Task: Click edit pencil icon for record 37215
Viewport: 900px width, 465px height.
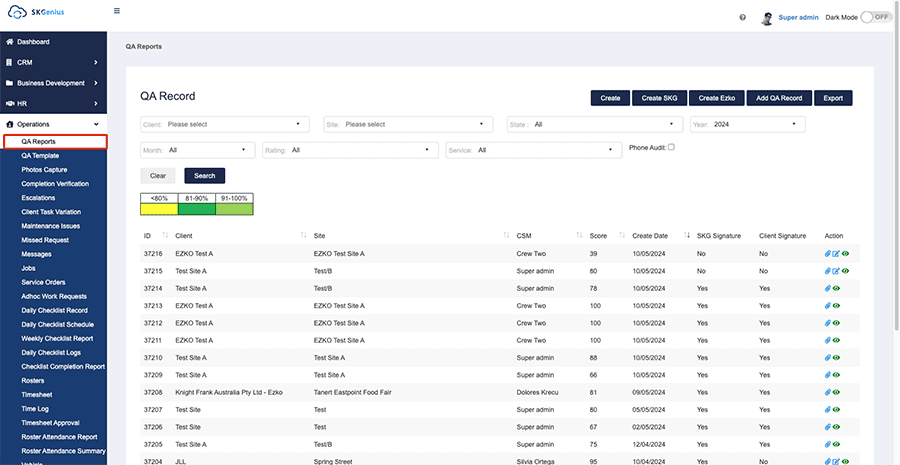Action: point(836,271)
